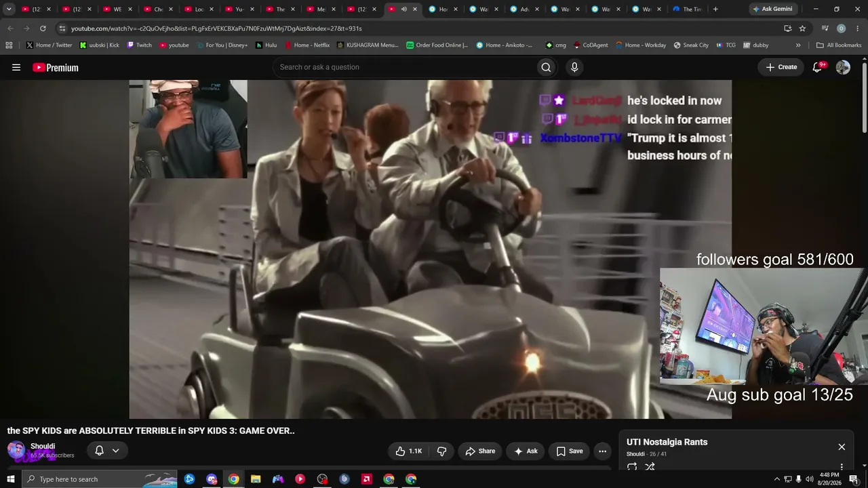868x488 pixels.
Task: Open more actions three-dot menu
Action: (602, 451)
